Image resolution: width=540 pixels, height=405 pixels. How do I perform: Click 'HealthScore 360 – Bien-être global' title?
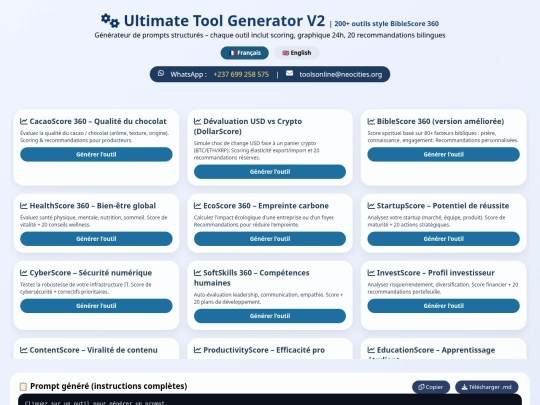(x=93, y=206)
